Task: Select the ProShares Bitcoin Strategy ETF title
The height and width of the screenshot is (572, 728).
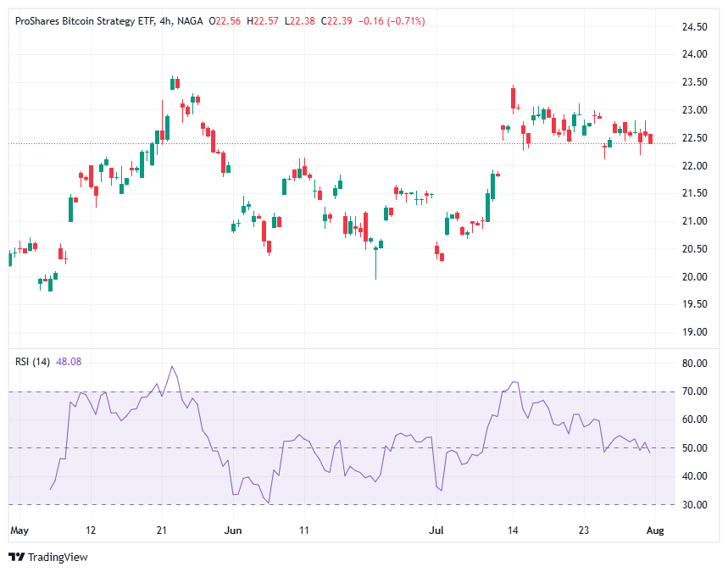Action: coord(84,20)
